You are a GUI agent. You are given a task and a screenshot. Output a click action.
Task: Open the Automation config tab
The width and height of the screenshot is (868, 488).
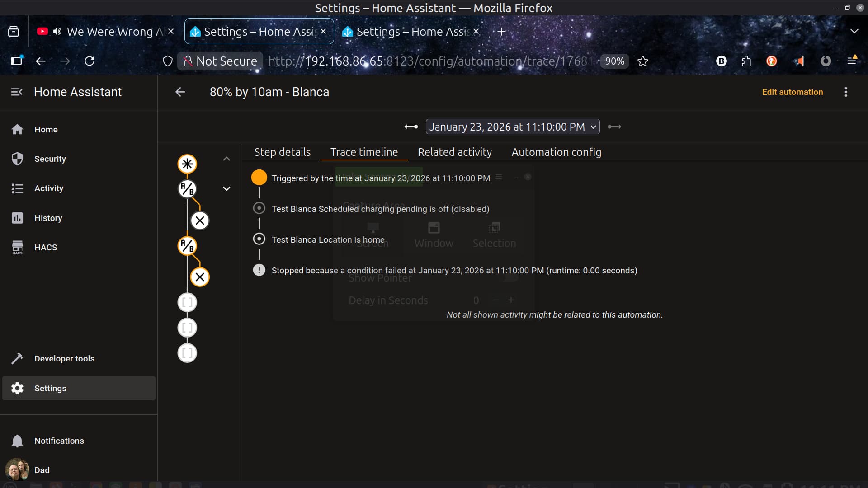pos(556,152)
